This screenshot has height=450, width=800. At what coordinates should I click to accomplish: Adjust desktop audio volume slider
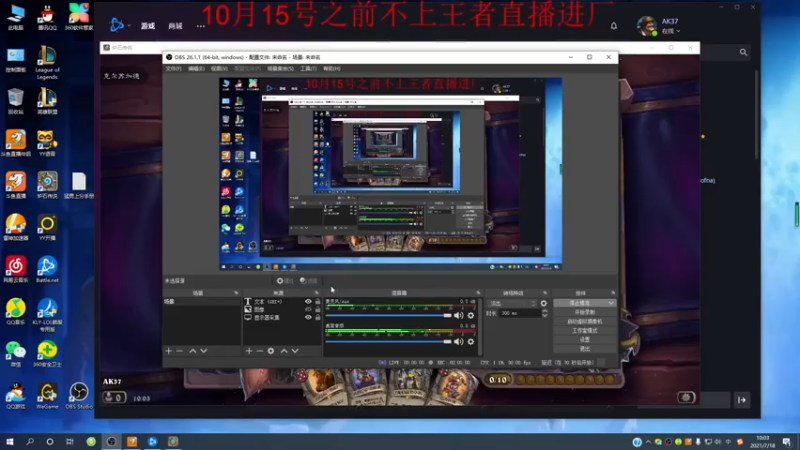pos(389,341)
